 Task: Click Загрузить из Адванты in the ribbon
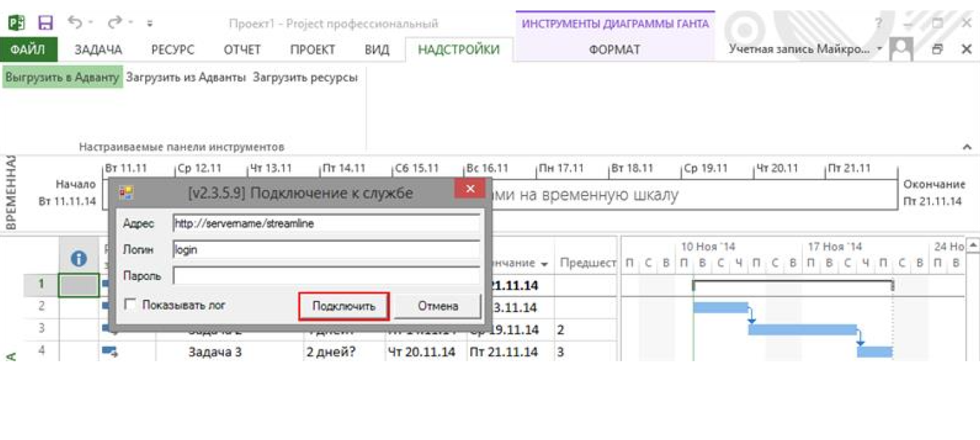pyautogui.click(x=186, y=78)
